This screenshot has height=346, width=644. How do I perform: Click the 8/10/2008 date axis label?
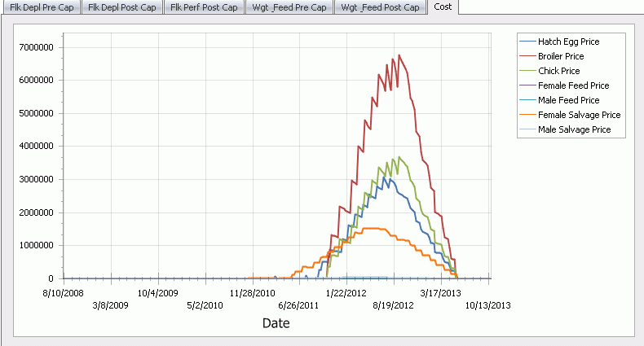63,293
